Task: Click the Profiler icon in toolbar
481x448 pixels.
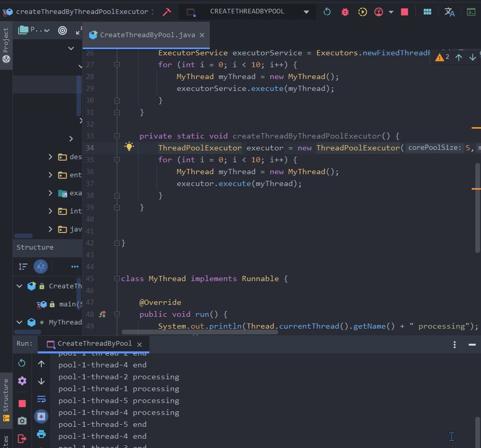Action: point(379,12)
